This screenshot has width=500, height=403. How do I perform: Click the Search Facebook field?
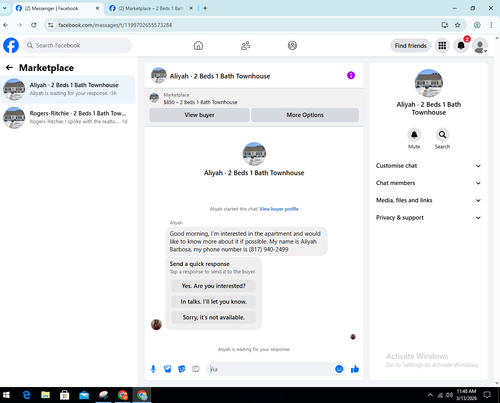(x=77, y=45)
